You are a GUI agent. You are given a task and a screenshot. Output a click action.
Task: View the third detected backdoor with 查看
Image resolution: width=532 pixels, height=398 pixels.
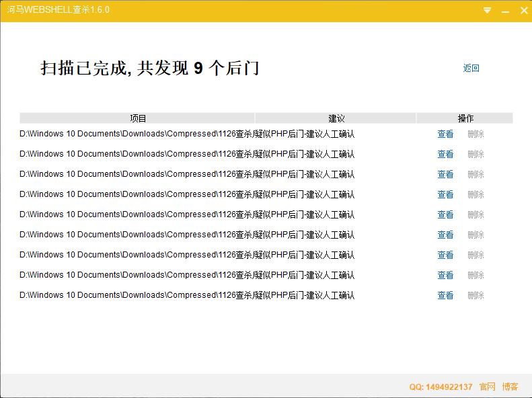pos(445,175)
